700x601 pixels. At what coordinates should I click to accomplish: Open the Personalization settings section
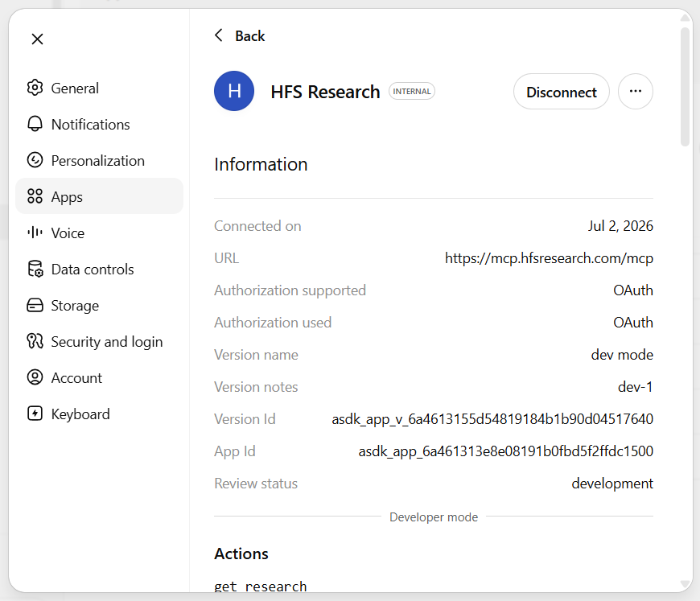click(x=99, y=160)
